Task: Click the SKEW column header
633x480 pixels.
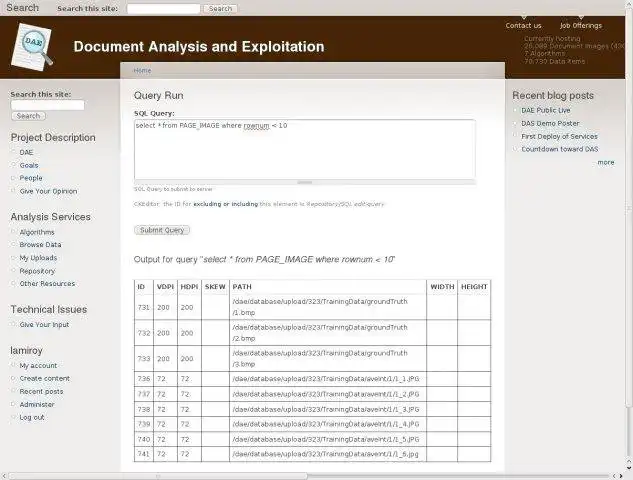Action: pos(215,287)
